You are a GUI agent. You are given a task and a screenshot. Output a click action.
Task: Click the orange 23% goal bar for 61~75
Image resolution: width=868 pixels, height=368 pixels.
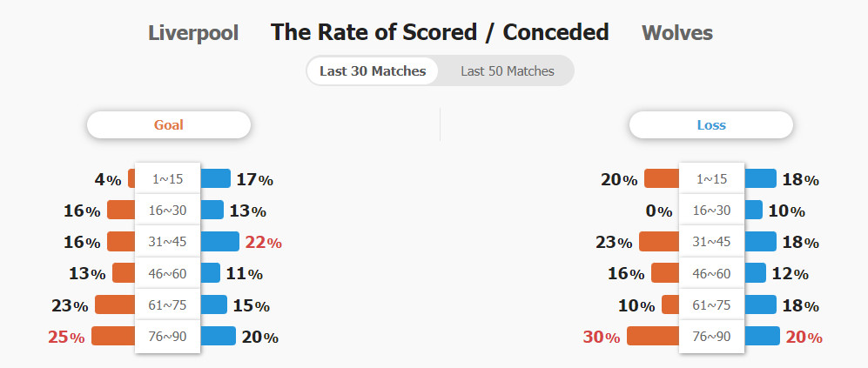click(x=115, y=304)
